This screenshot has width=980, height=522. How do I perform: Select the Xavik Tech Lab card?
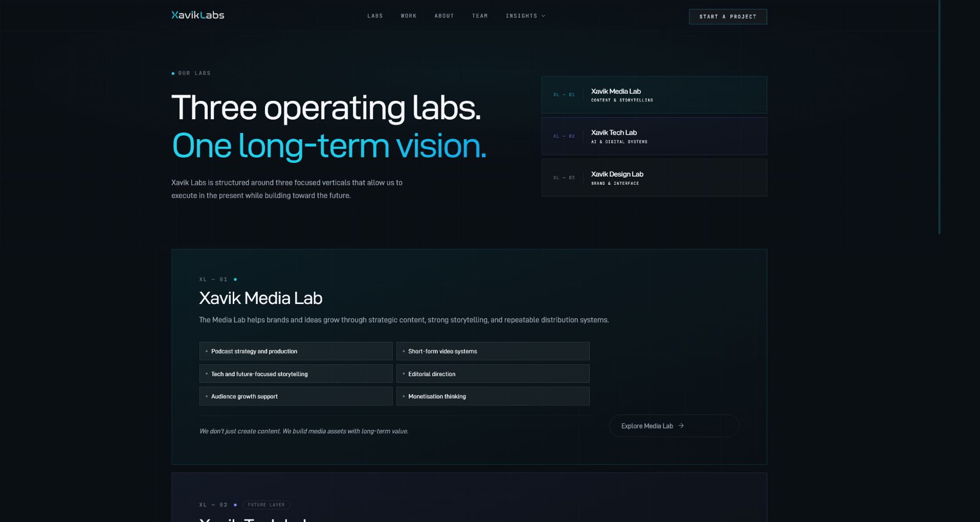(654, 136)
